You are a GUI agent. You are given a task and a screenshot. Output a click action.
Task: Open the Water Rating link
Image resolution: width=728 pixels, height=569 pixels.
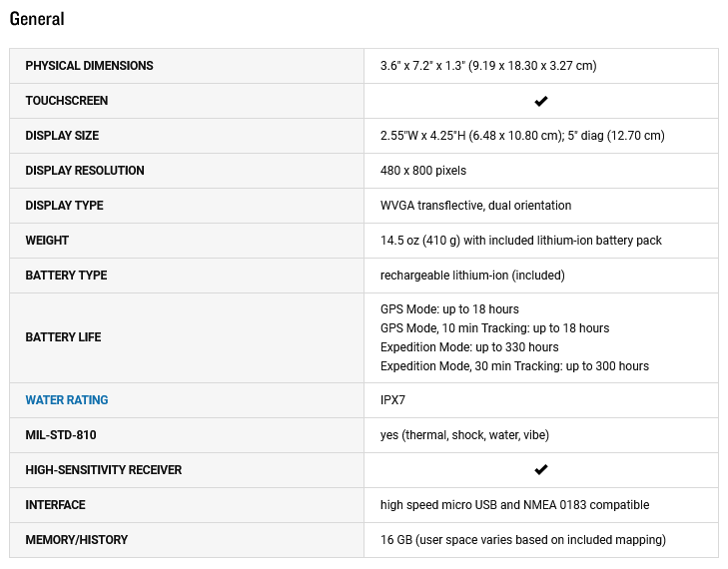click(67, 400)
